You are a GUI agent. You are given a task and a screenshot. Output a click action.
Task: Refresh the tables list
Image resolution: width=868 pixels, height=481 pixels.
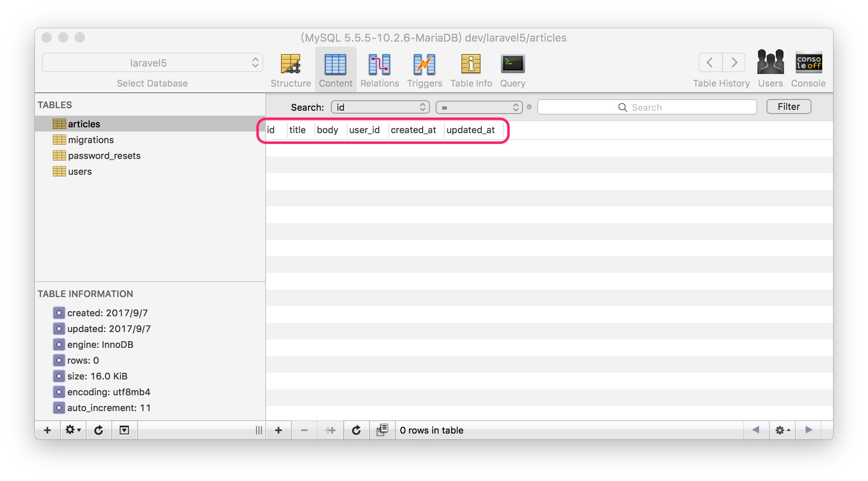point(99,430)
